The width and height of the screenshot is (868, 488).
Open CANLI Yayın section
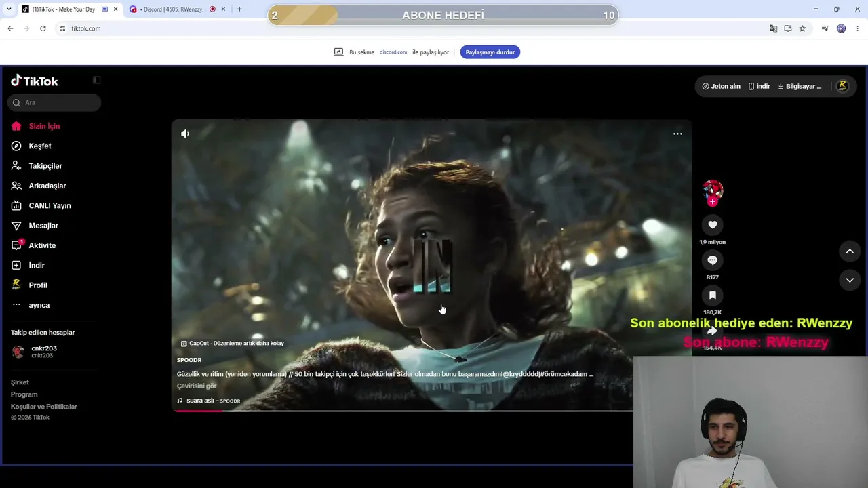[x=41, y=205]
